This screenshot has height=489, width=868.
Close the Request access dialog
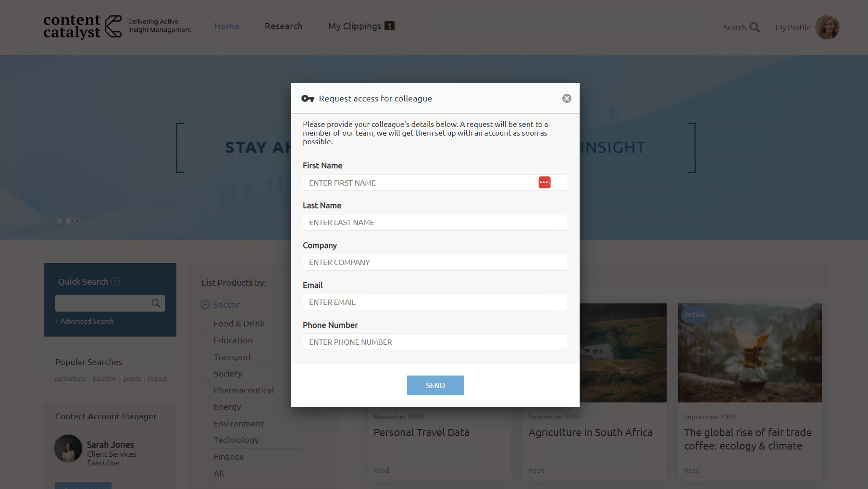coord(567,99)
